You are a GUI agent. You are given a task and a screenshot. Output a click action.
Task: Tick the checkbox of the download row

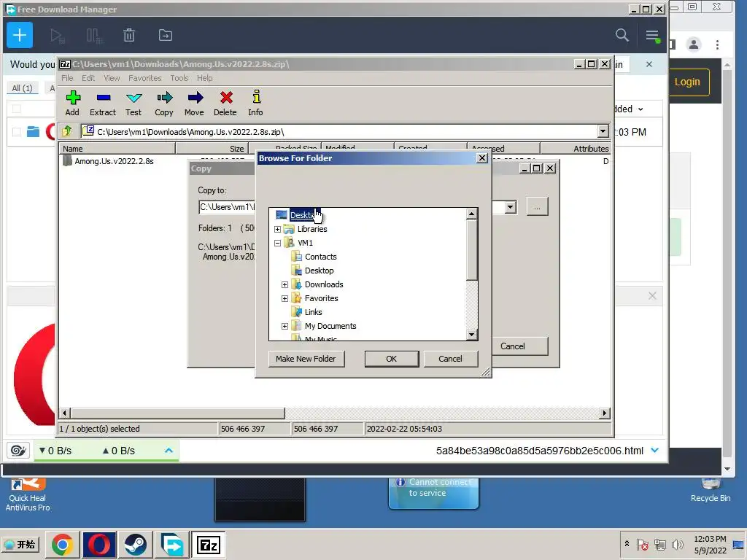pos(17,132)
